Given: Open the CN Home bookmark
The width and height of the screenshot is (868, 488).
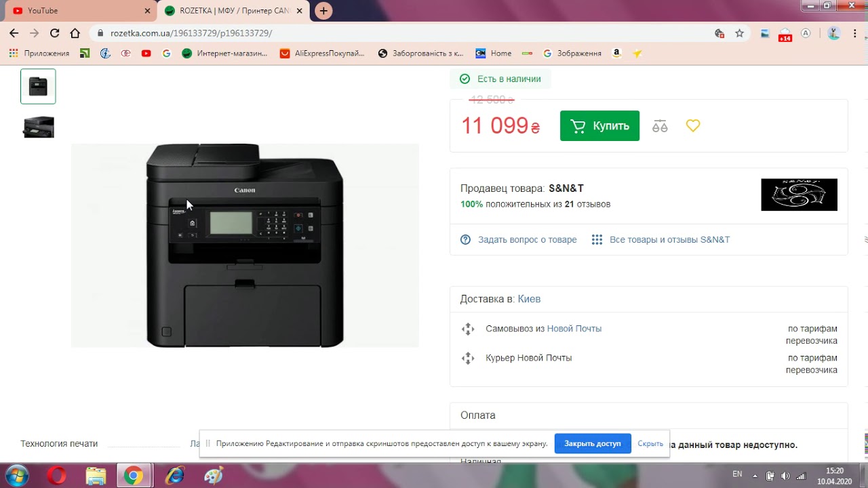Looking at the screenshot, I should click(493, 53).
